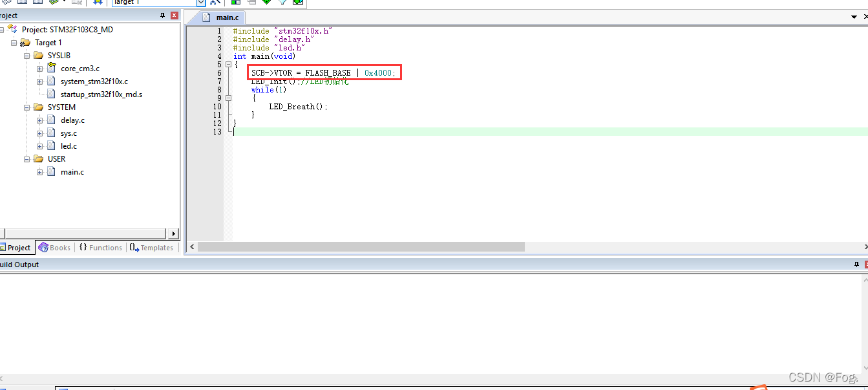Screen dimensions: 868x390
Task: Click the USER folder icon
Action: pos(38,159)
